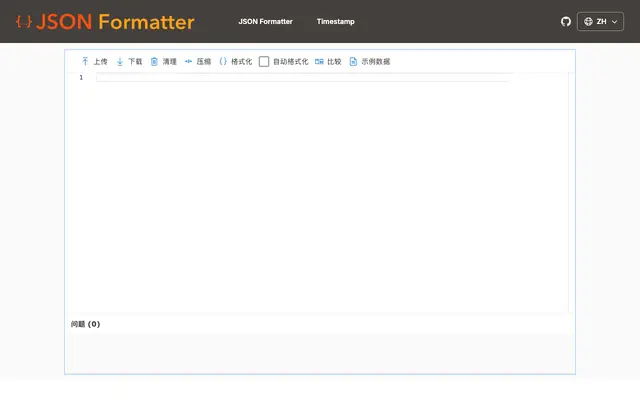Click the globe language icon

(x=588, y=22)
